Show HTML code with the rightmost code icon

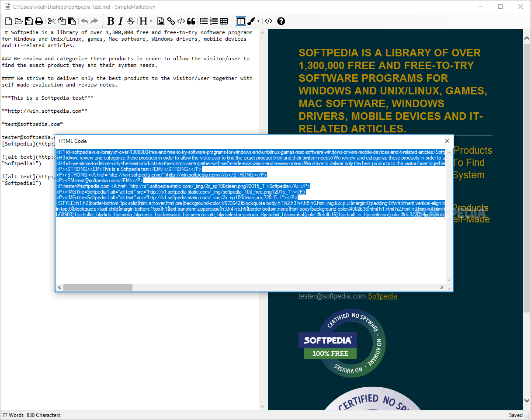click(x=269, y=21)
